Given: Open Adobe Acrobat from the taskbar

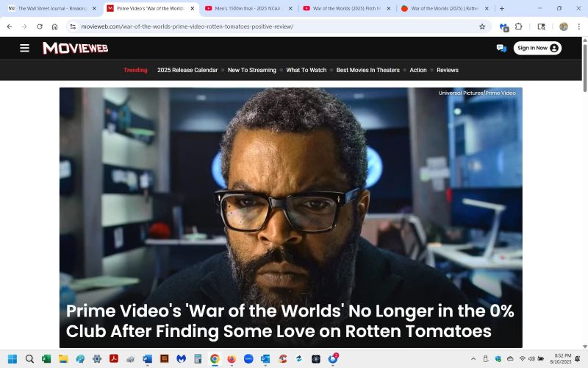Looking at the screenshot, I should click(x=114, y=359).
